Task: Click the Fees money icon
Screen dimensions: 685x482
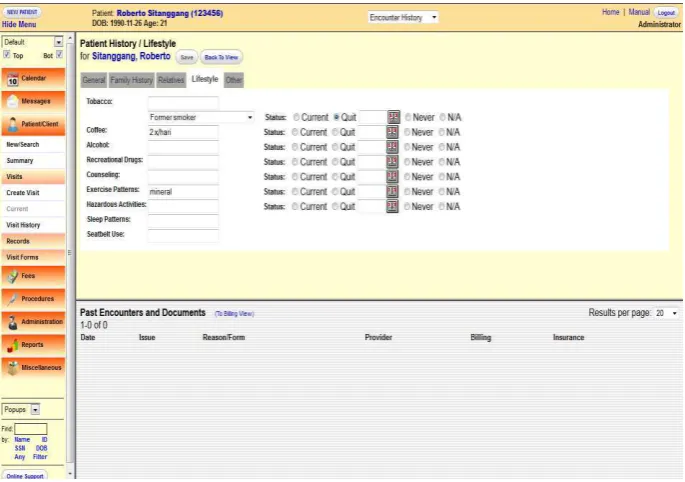Action: coord(13,277)
